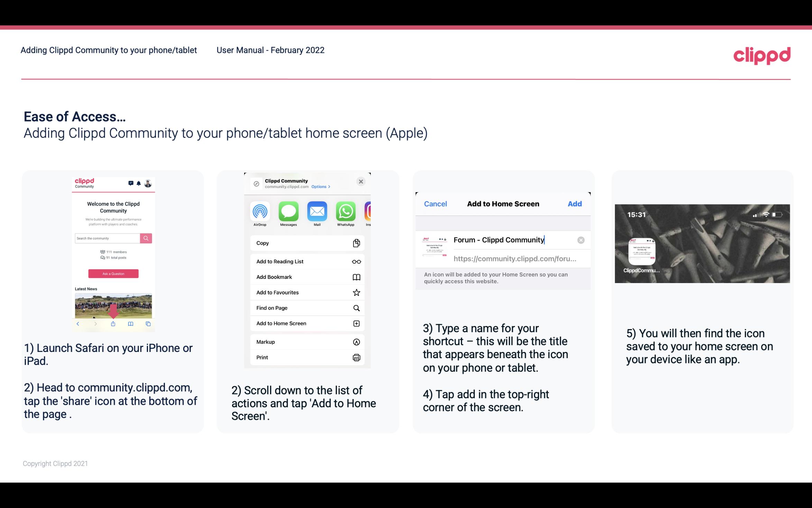Image resolution: width=812 pixels, height=508 pixels.
Task: Tap the Add button top-right
Action: tap(575, 203)
